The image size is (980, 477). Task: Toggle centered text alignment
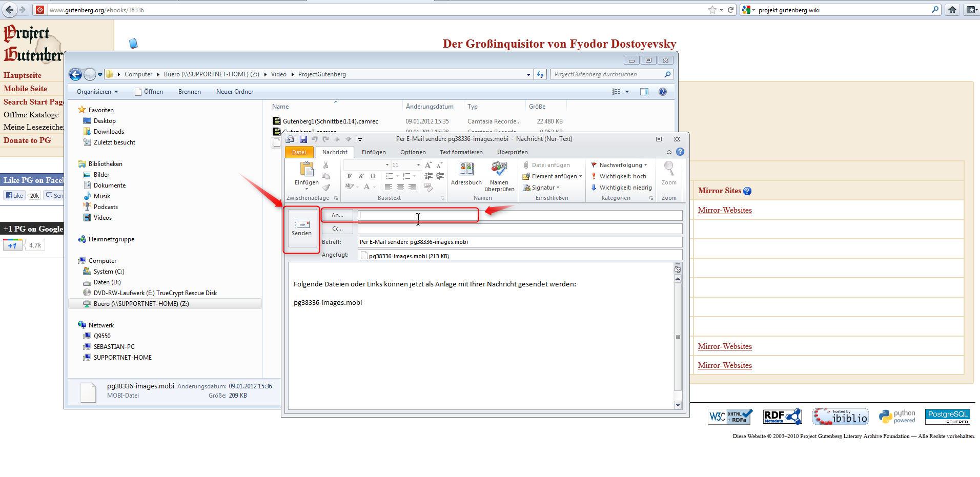[x=400, y=188]
